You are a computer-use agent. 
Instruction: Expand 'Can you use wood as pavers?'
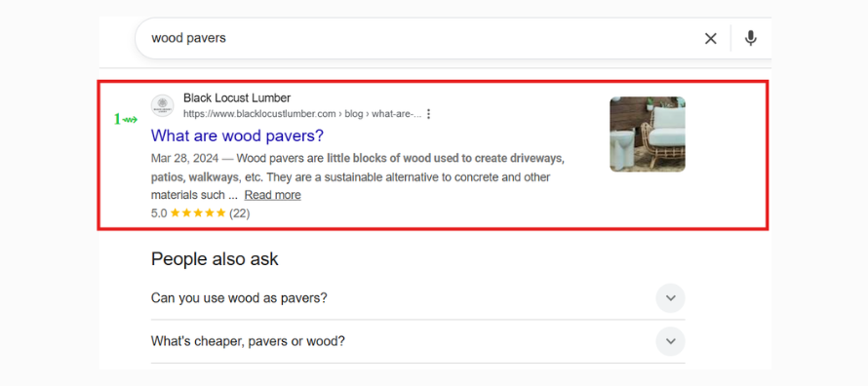(x=418, y=298)
